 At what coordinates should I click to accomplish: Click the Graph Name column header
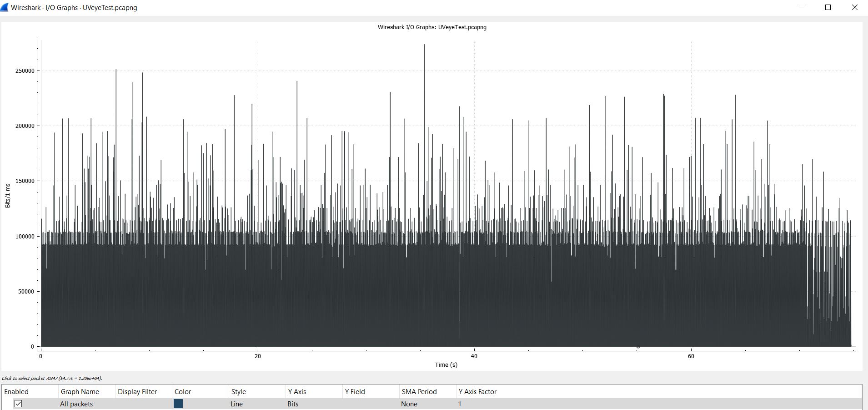point(80,392)
